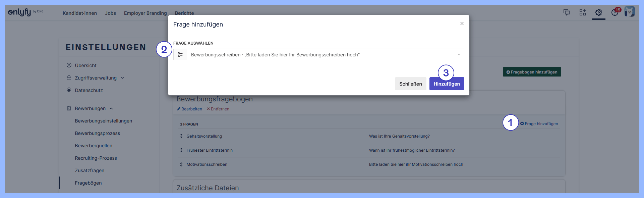Click the settings gear icon
Viewport: 644px width, 198px height.
tap(599, 12)
